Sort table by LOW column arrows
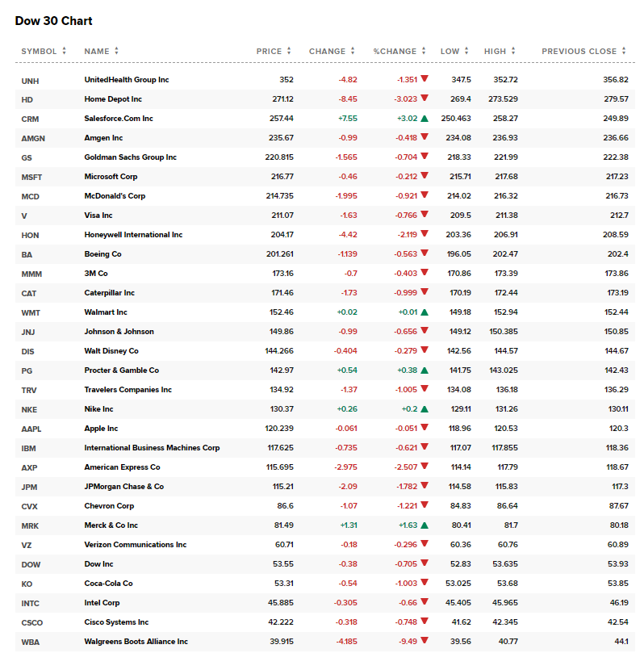Viewport: 644px width, 653px height. click(x=466, y=51)
